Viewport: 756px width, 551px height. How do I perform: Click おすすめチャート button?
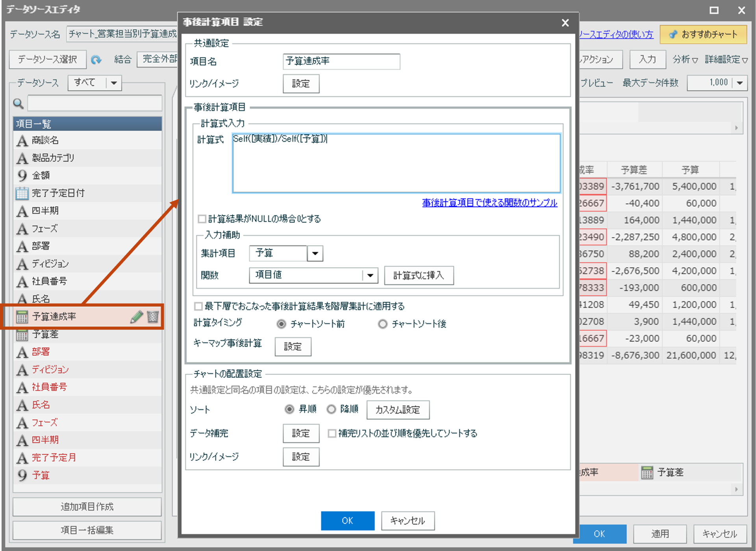pos(703,35)
